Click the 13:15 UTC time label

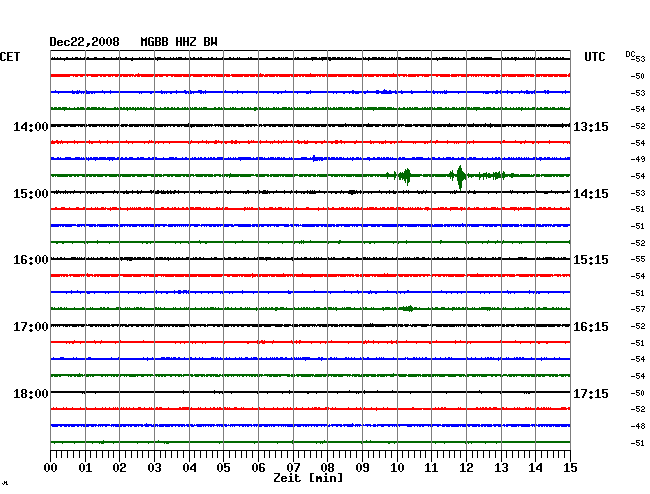(x=591, y=127)
